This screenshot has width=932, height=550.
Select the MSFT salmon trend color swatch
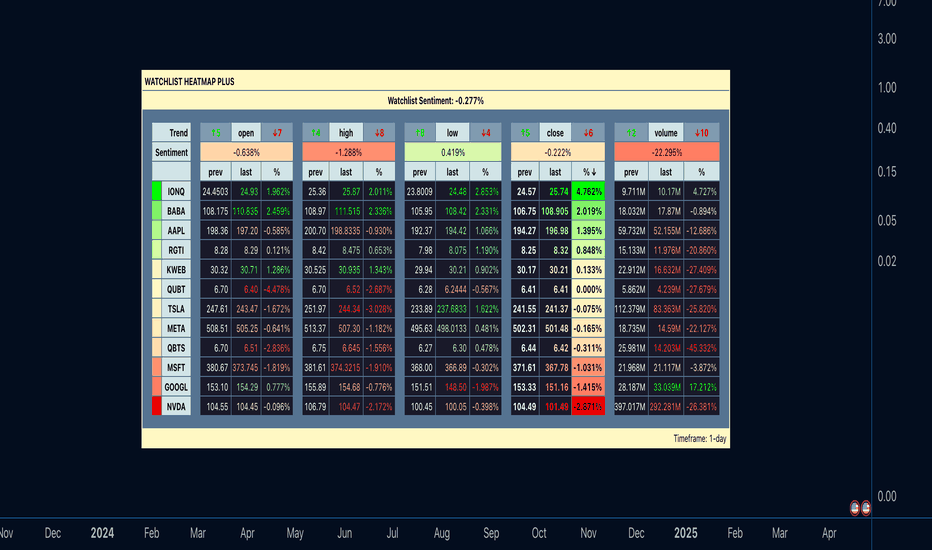click(x=157, y=367)
